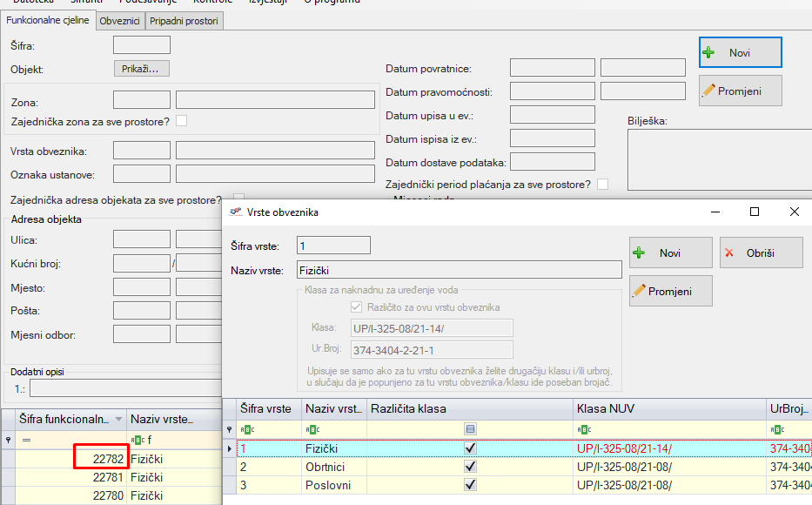Toggle Zajednički period plaćanja za sve prostore
The width and height of the screenshot is (812, 505).
[602, 184]
